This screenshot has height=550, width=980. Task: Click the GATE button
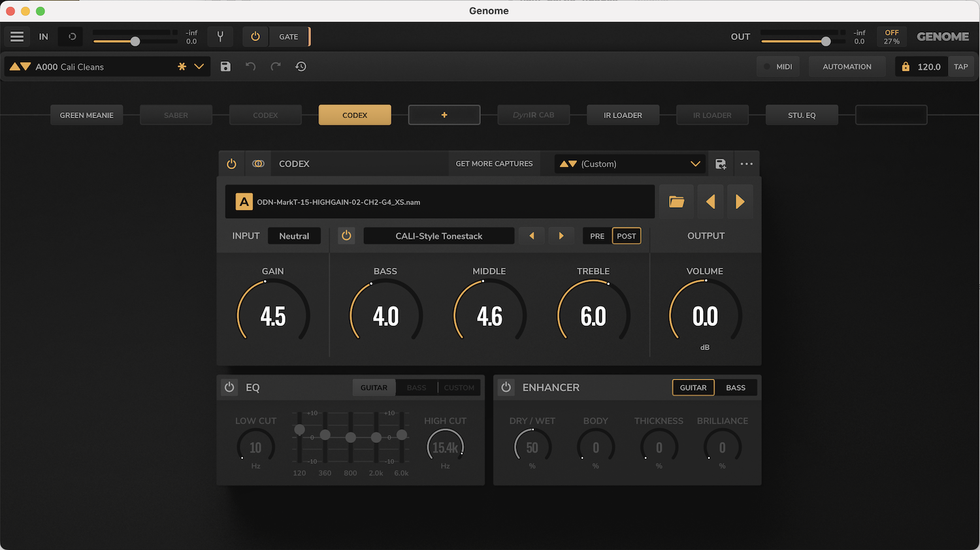pos(289,37)
